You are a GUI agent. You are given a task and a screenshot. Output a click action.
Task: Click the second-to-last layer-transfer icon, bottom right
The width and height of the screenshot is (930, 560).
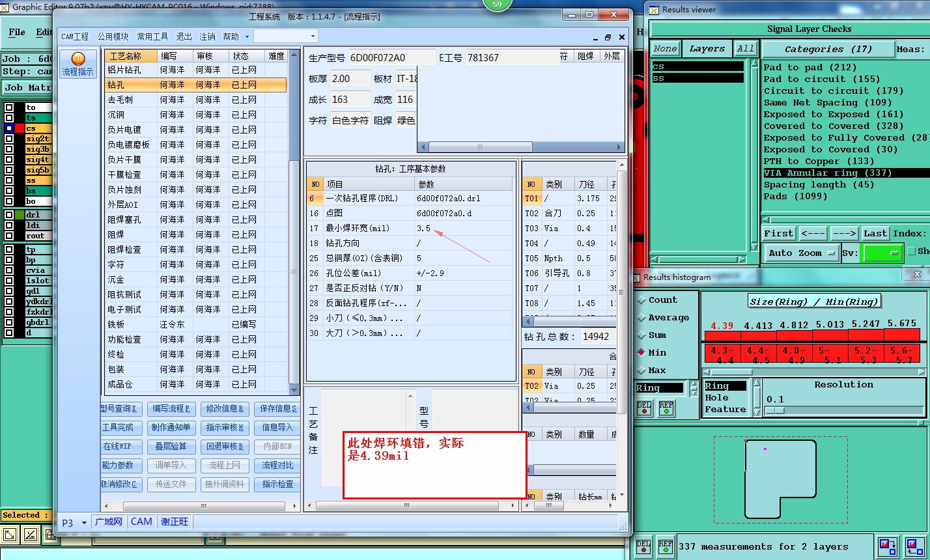(x=887, y=546)
